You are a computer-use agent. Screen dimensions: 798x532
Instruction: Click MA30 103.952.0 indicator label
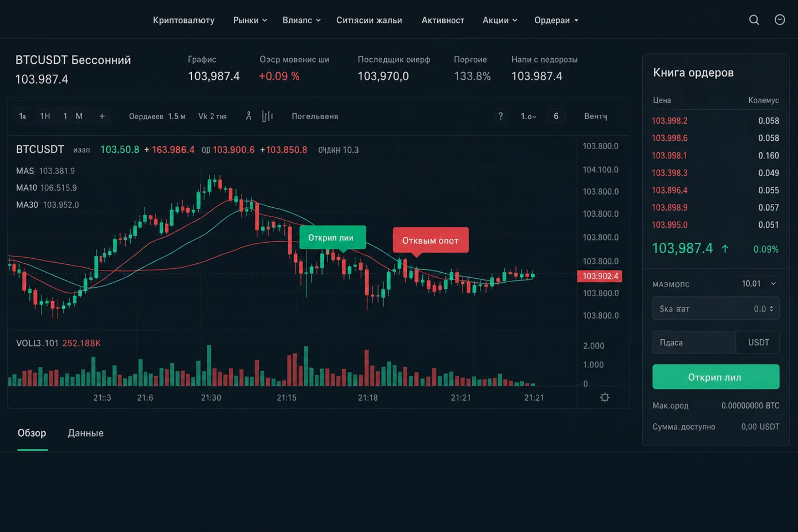(x=47, y=205)
